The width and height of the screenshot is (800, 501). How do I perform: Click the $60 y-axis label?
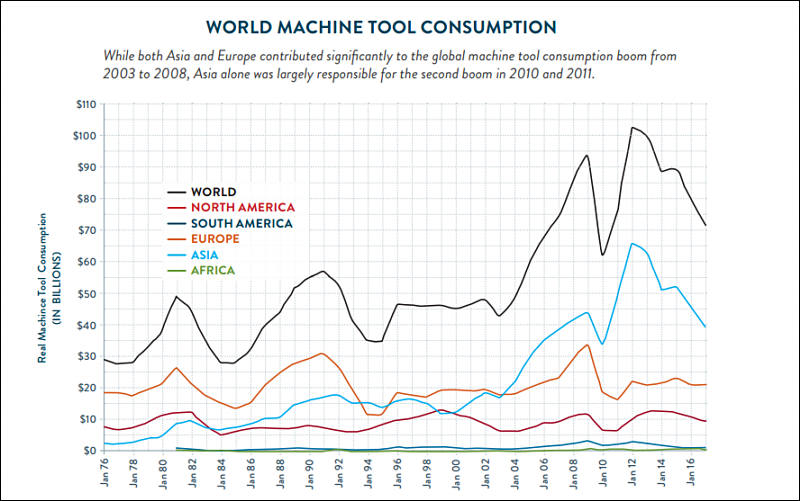87,262
